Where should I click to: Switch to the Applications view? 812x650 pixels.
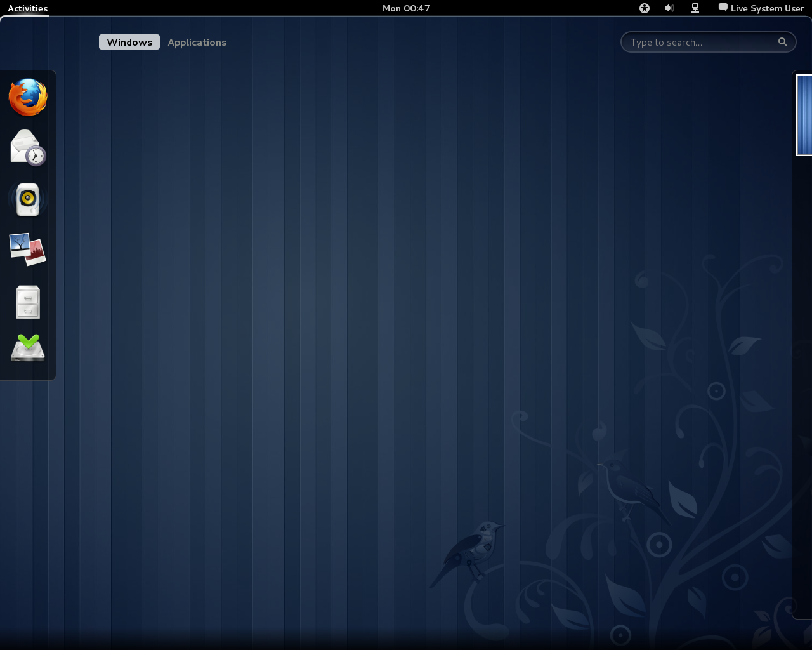(197, 42)
